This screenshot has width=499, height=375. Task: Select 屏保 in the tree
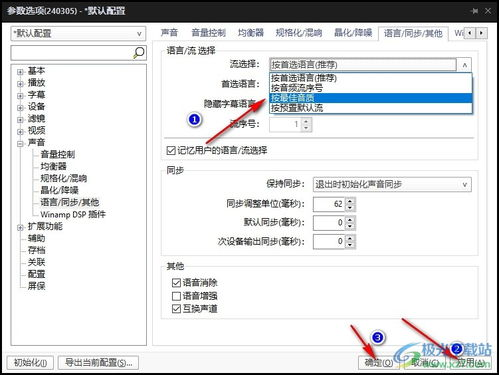[x=36, y=286]
